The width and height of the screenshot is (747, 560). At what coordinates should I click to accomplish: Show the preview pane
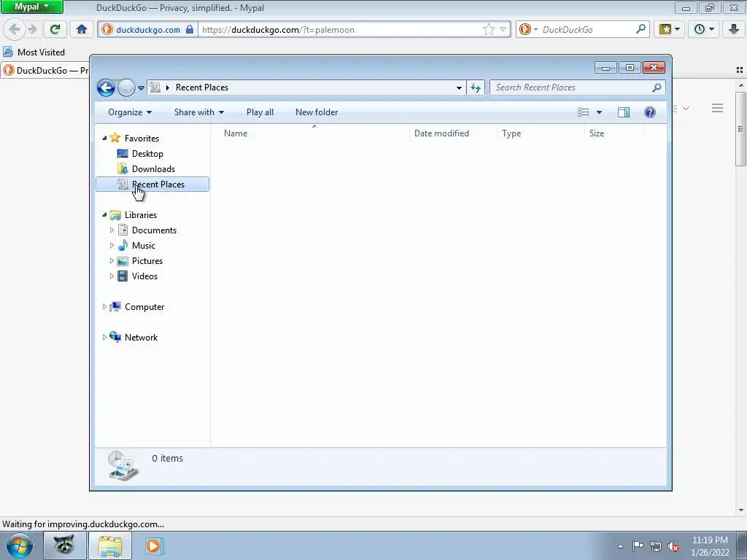(x=624, y=112)
